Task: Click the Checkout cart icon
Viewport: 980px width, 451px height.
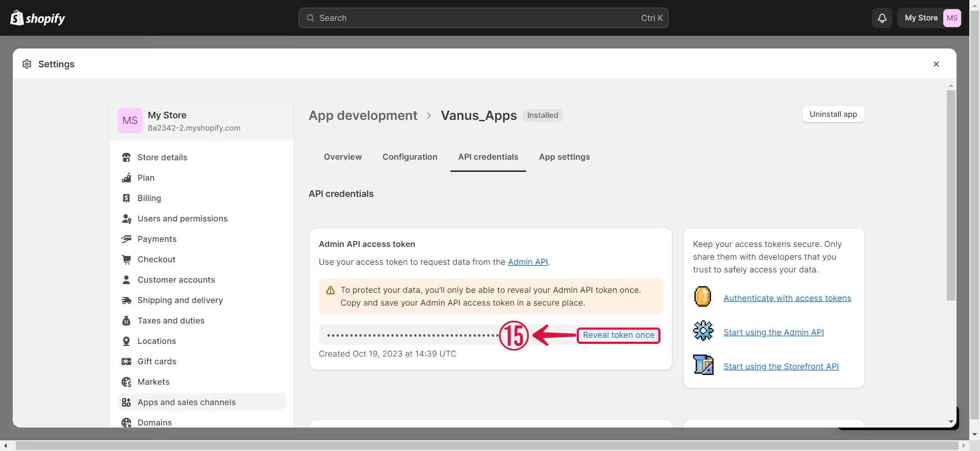Action: [x=127, y=259]
